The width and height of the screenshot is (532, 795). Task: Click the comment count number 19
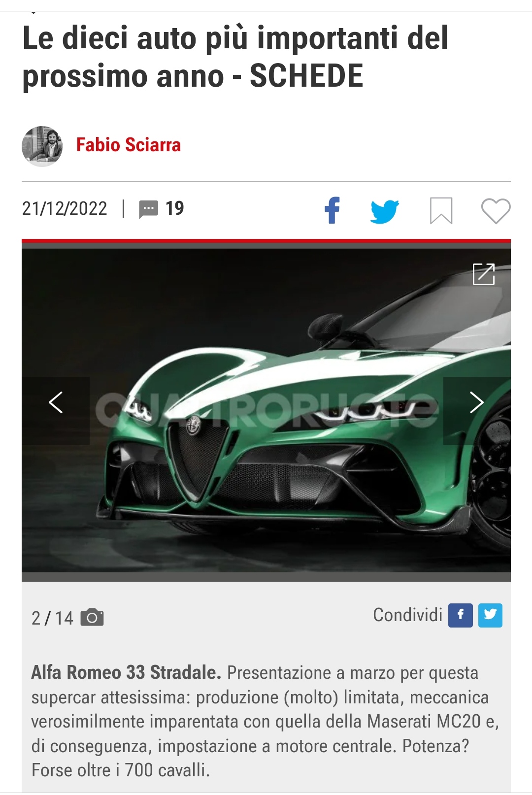(174, 208)
